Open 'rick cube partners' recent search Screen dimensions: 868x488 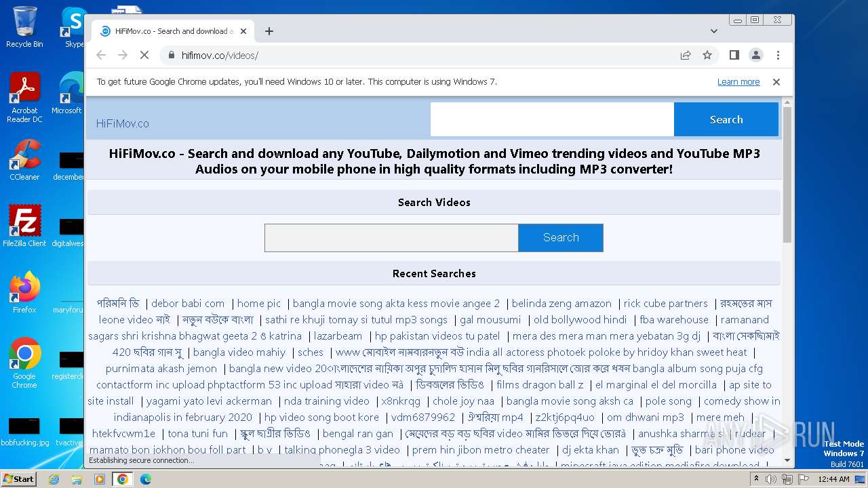[665, 304]
